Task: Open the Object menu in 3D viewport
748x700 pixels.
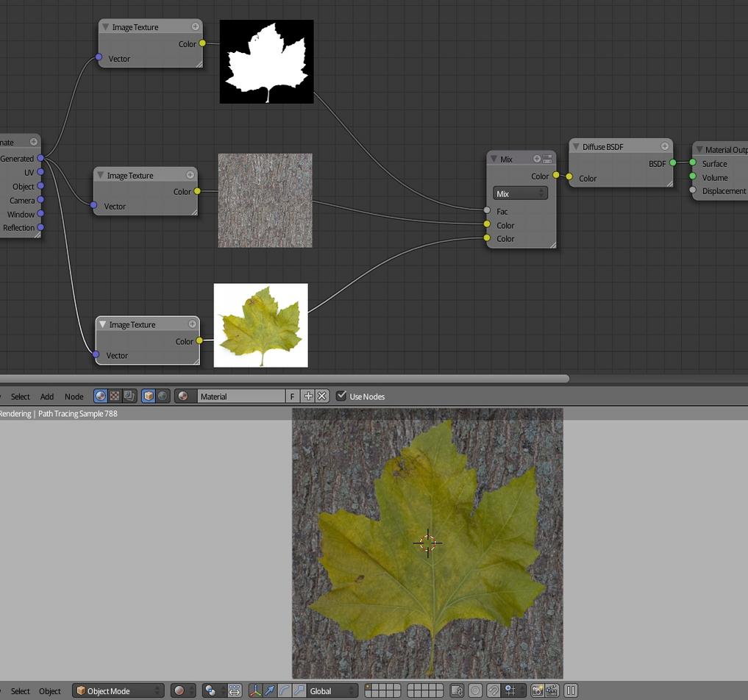Action: tap(49, 691)
